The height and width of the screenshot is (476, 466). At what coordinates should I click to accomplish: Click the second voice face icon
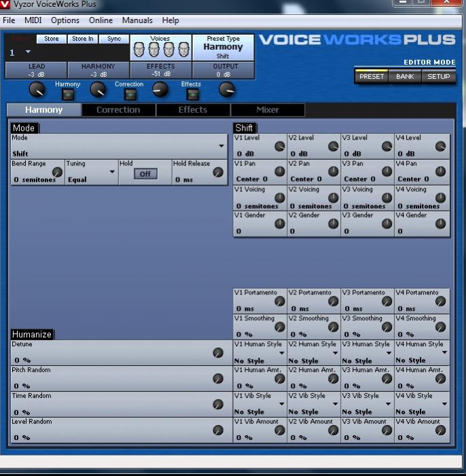pyautogui.click(x=154, y=50)
